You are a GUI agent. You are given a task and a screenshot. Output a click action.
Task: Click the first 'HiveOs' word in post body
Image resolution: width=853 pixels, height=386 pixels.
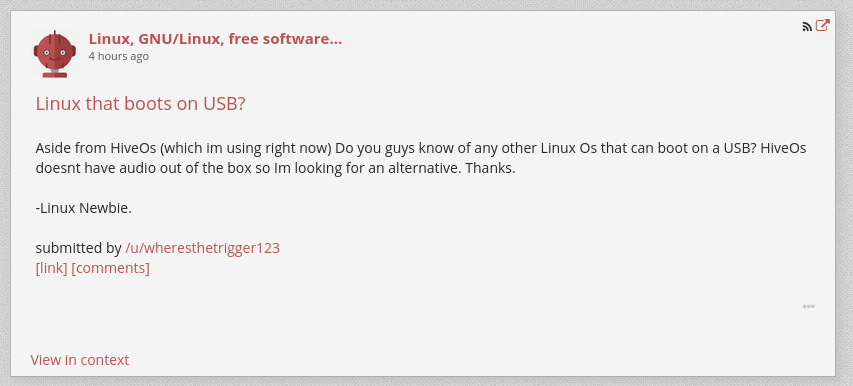coord(133,148)
